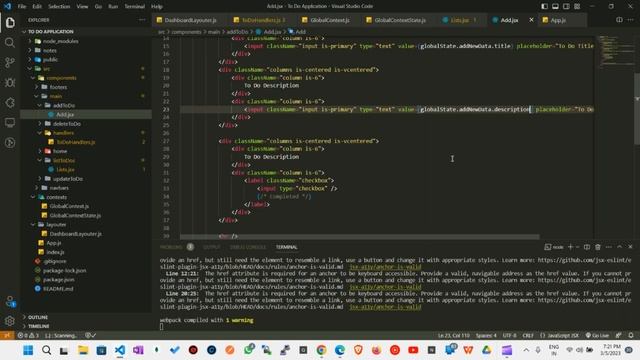Open the Search view in activity bar

point(10,42)
